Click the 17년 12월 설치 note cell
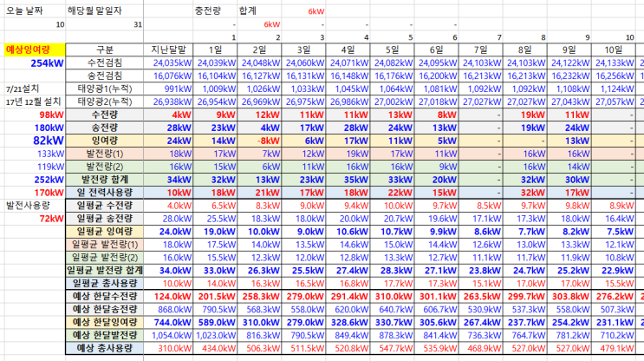This screenshot has height=361, width=644. coord(35,102)
